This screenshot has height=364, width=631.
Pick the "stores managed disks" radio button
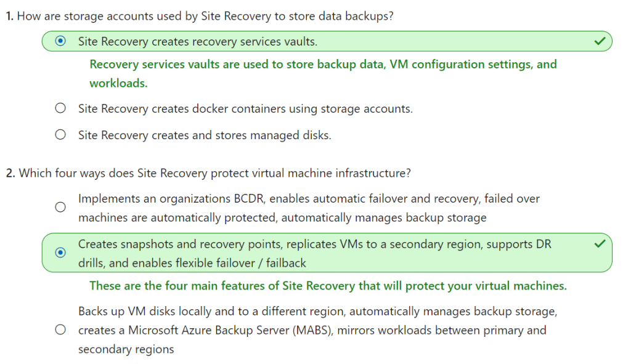[60, 135]
